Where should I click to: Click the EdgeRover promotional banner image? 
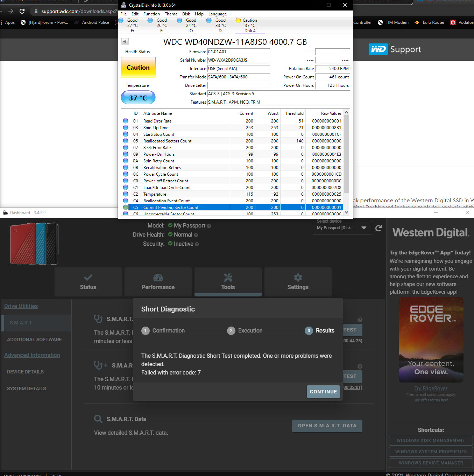[x=431, y=340]
